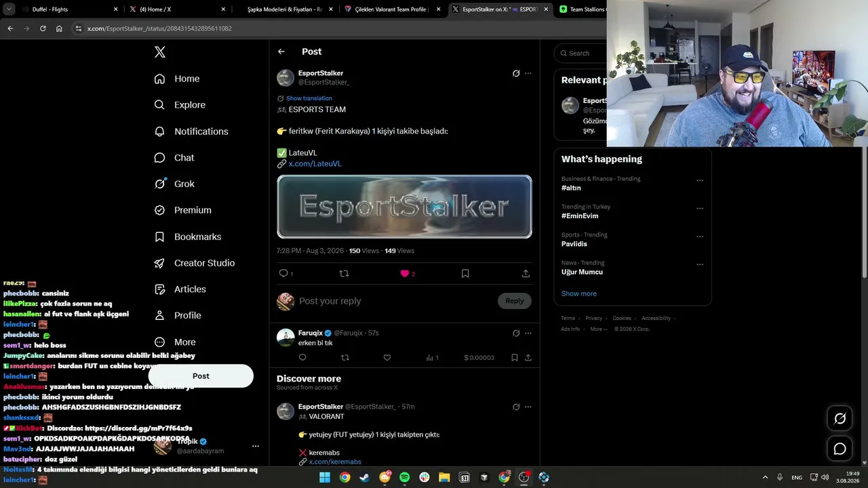Image resolution: width=868 pixels, height=488 pixels.
Task: Open Notifications in the sidebar
Action: click(191, 131)
